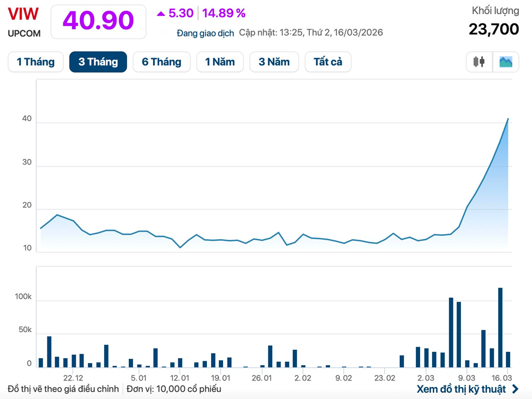Viewport: 532px width, 399px height.
Task: Click the Tất cả range button
Action: coord(327,62)
